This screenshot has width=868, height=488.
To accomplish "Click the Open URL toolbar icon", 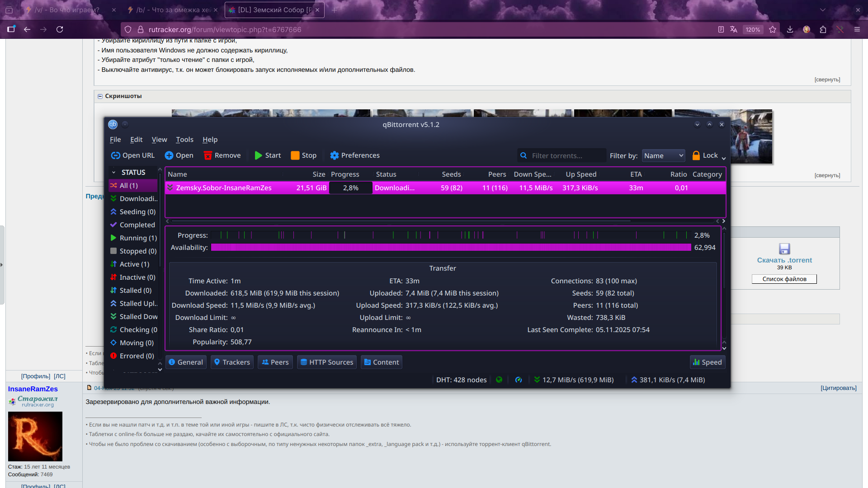I will 116,155.
